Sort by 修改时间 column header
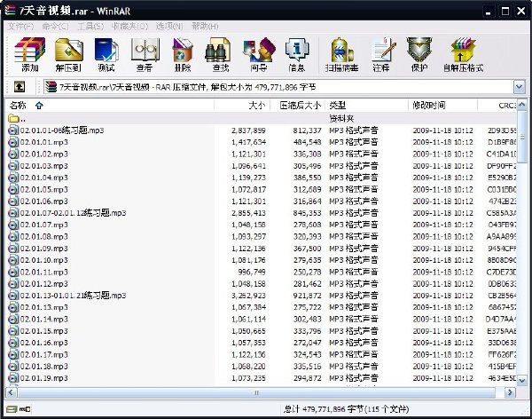Image resolution: width=532 pixels, height=419 pixels. pyautogui.click(x=442, y=106)
